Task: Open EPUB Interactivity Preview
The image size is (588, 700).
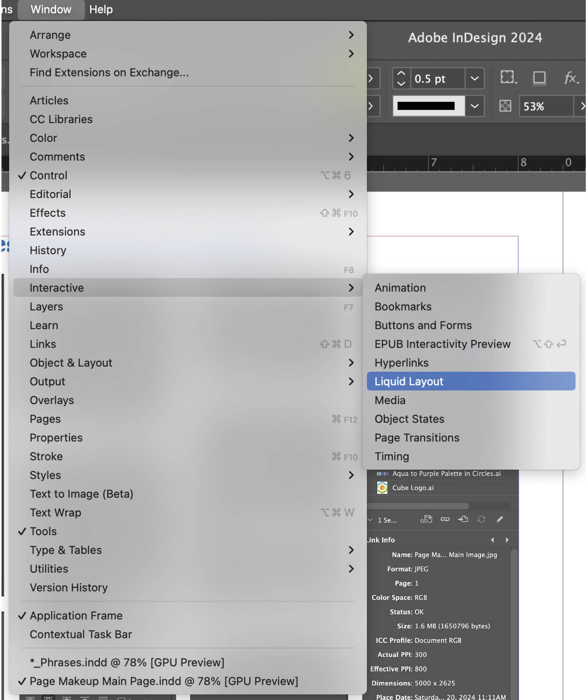Action: pos(471,344)
